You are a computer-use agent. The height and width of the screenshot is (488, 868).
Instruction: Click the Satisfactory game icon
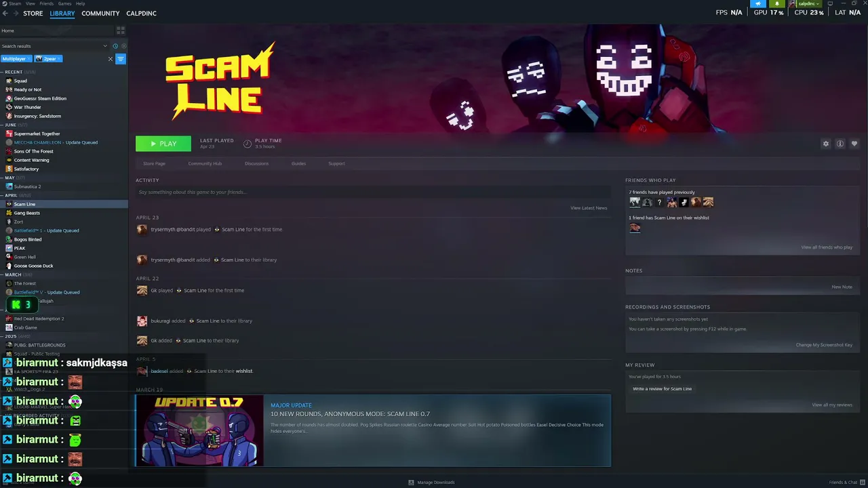[x=9, y=169]
